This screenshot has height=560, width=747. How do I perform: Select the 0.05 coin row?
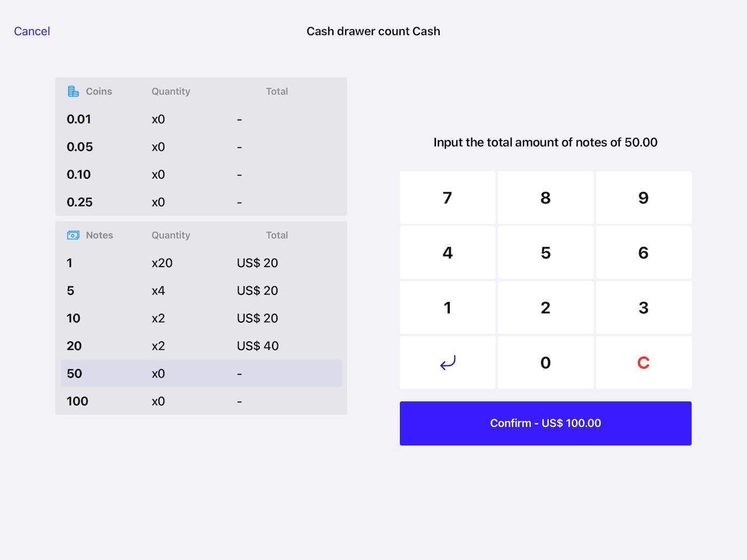201,147
